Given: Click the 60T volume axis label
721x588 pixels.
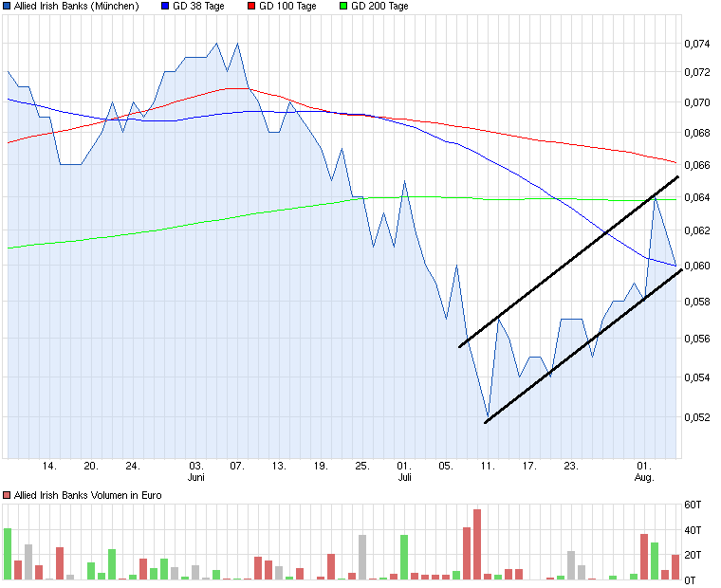Looking at the screenshot, I should (693, 505).
